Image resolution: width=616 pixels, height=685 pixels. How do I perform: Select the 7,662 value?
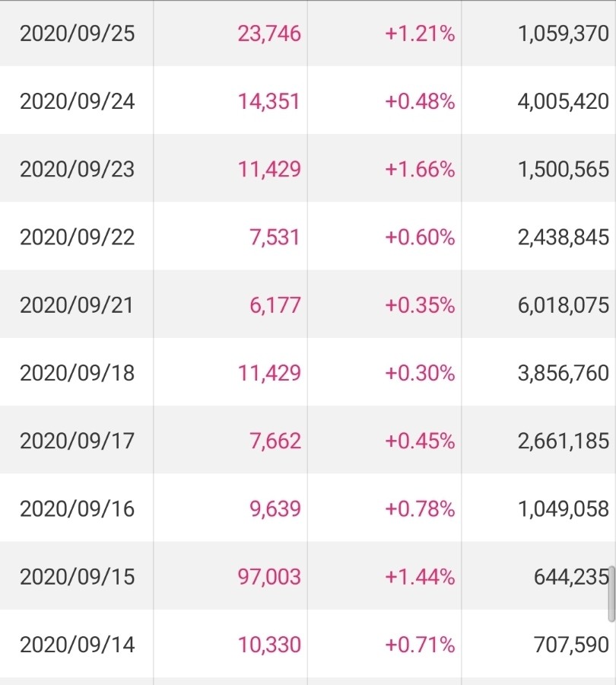click(x=275, y=441)
